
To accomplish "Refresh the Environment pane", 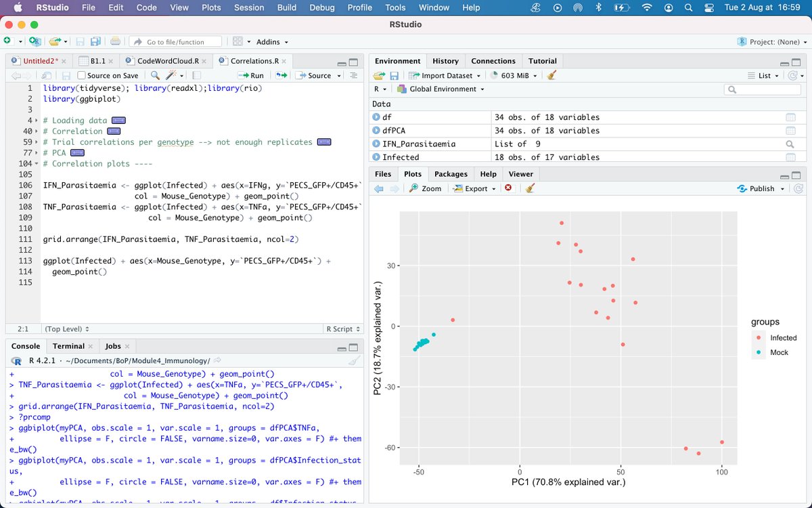I will [794, 75].
